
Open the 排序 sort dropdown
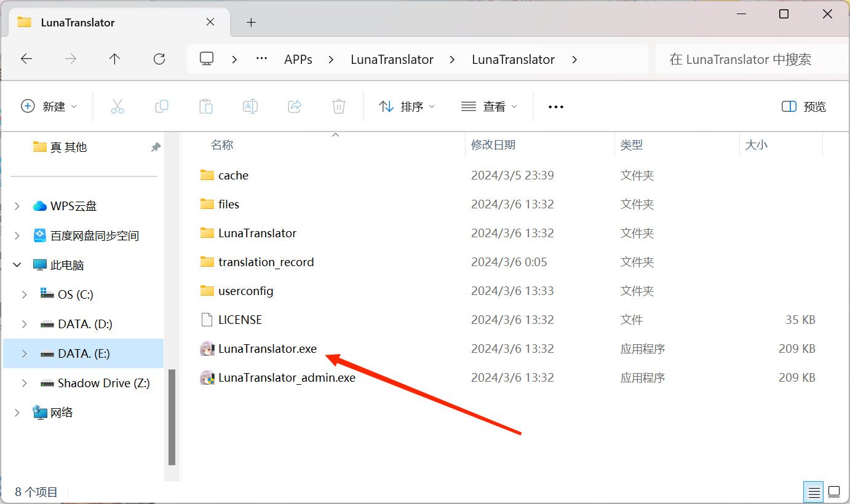[x=407, y=106]
